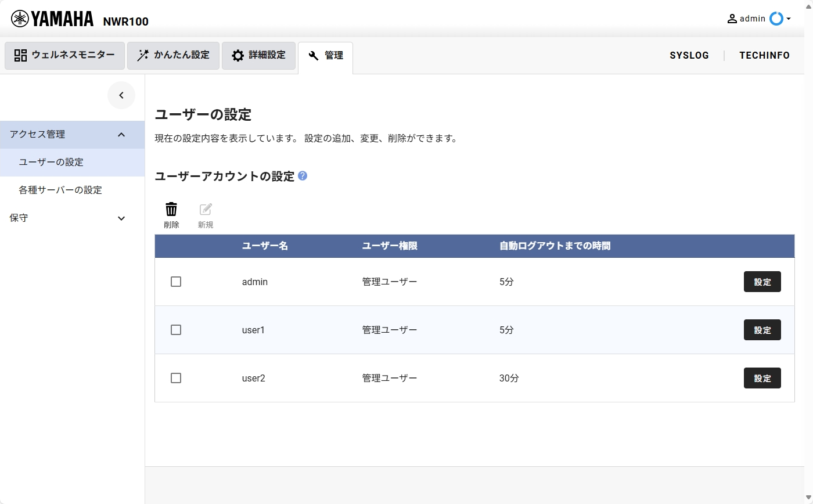813x504 pixels.
Task: Click the 新規 edit icon
Action: click(x=206, y=209)
